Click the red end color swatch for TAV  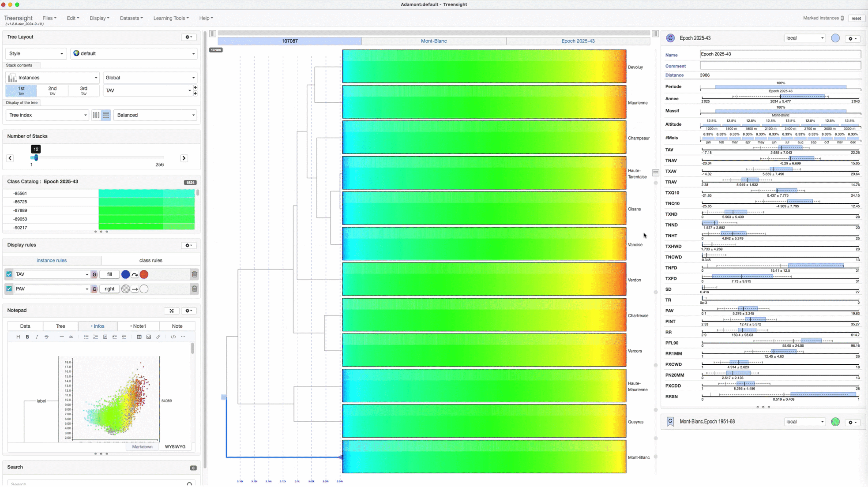pyautogui.click(x=144, y=274)
